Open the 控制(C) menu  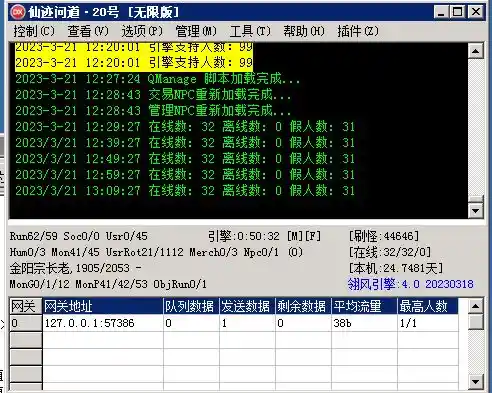tap(34, 31)
